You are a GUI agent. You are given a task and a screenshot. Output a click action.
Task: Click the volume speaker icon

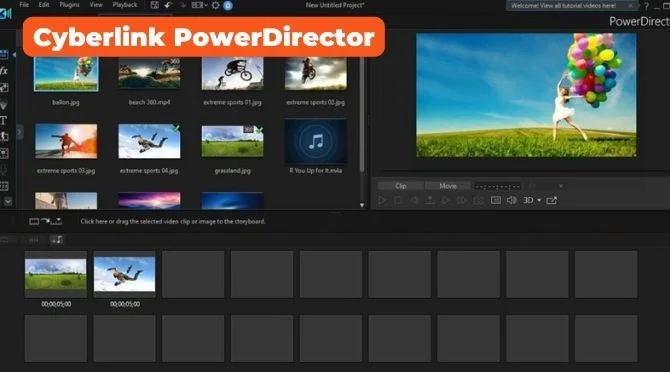(x=511, y=200)
